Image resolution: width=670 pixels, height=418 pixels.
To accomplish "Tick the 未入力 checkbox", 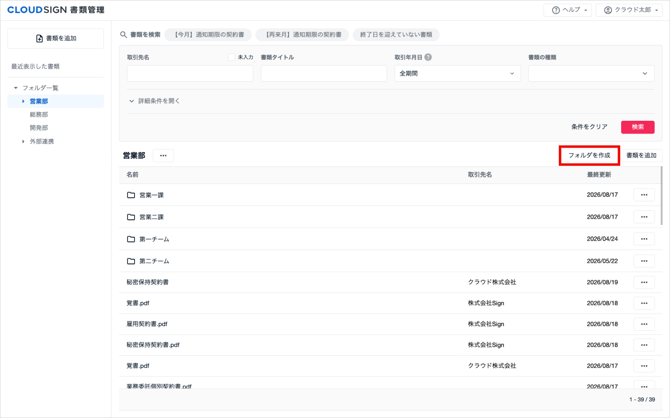I will coord(231,57).
